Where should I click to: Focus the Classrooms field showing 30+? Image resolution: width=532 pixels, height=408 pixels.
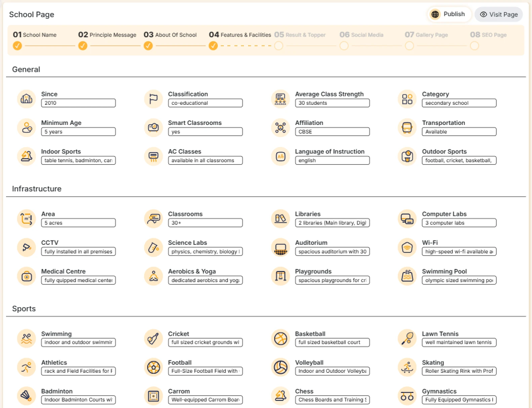point(205,223)
